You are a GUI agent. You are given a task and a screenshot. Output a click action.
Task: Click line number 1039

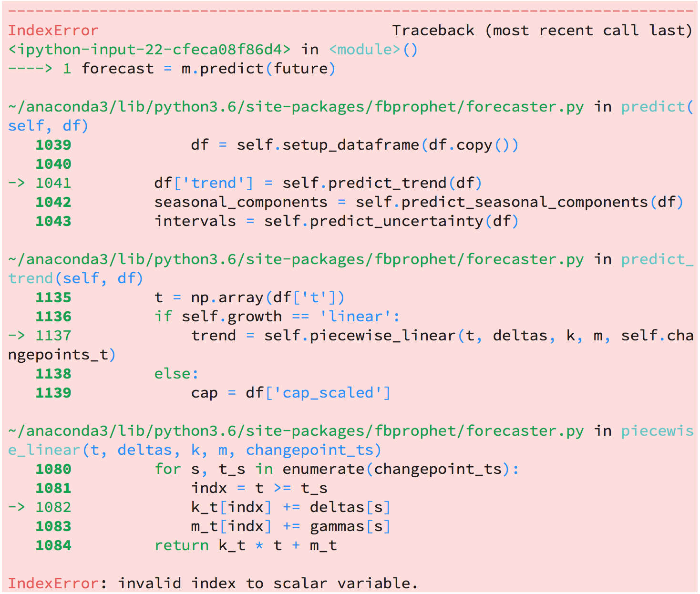53,145
